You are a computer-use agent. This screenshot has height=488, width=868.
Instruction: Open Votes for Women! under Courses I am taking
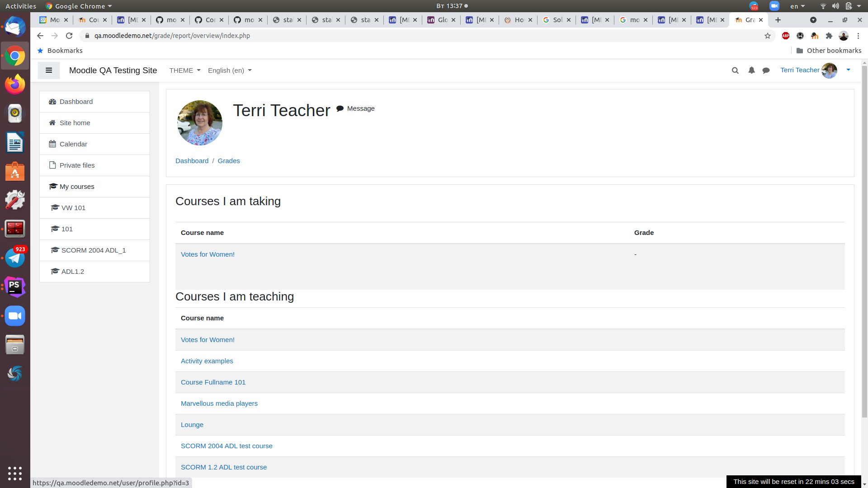(x=208, y=254)
